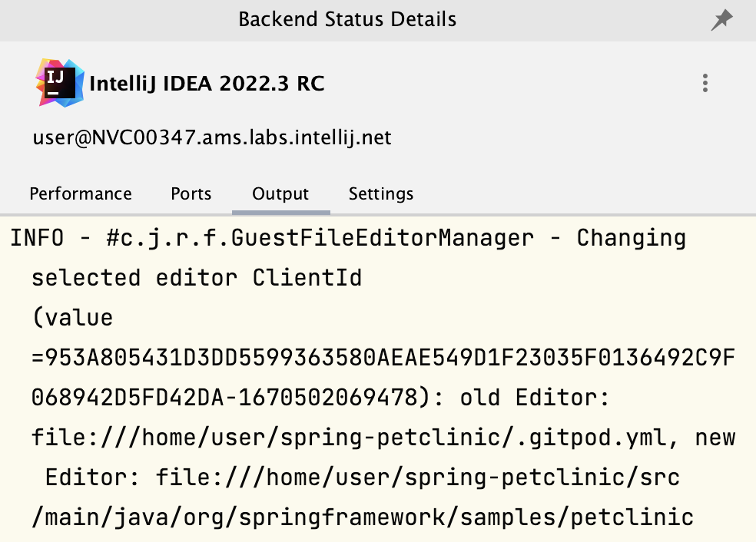The height and width of the screenshot is (542, 756).
Task: Click the INFO word in the log
Action: coord(38,238)
